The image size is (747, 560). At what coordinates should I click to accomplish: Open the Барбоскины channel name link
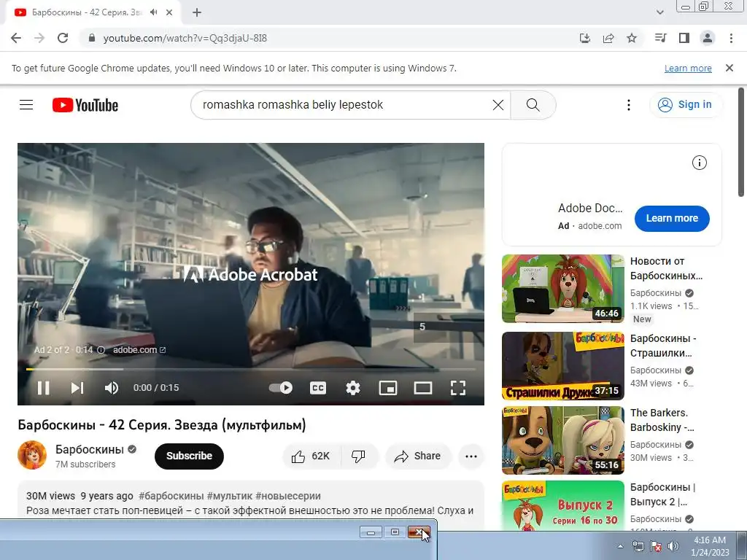coord(90,449)
